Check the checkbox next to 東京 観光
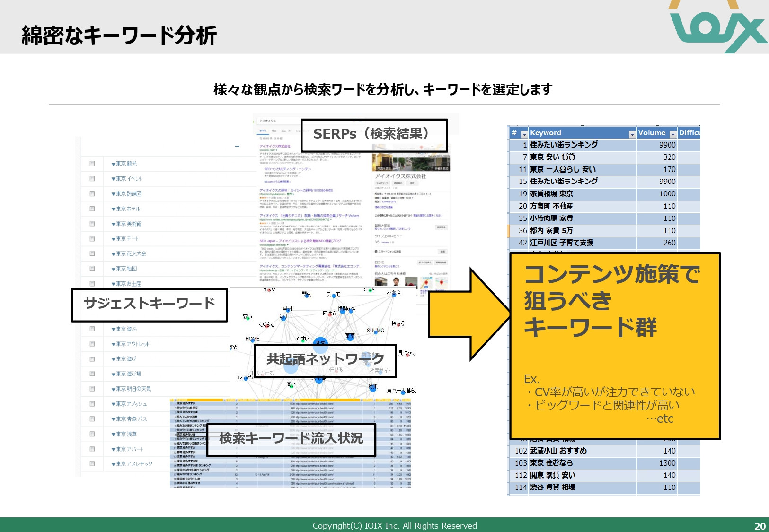The height and width of the screenshot is (532, 769). tap(93, 164)
